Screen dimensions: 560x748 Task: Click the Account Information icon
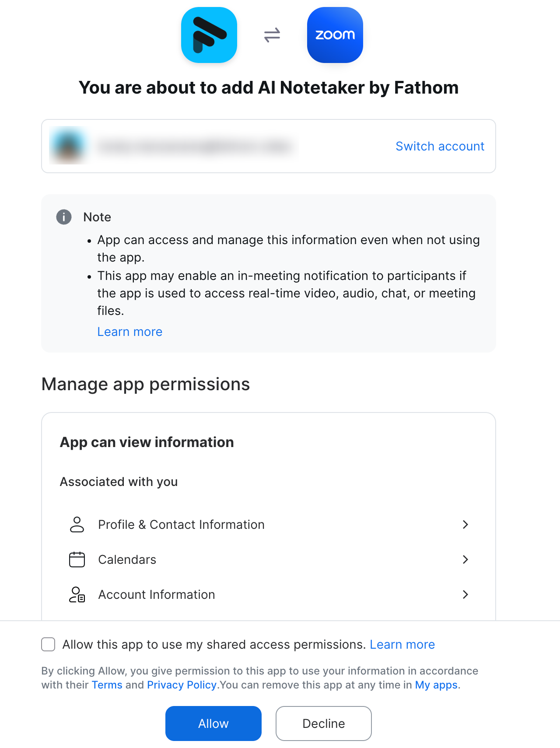tap(77, 594)
